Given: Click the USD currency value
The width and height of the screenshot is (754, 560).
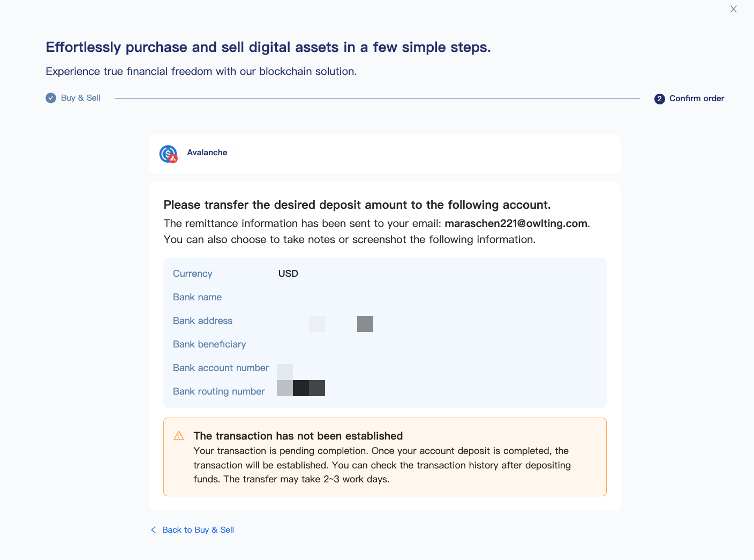Looking at the screenshot, I should click(288, 274).
